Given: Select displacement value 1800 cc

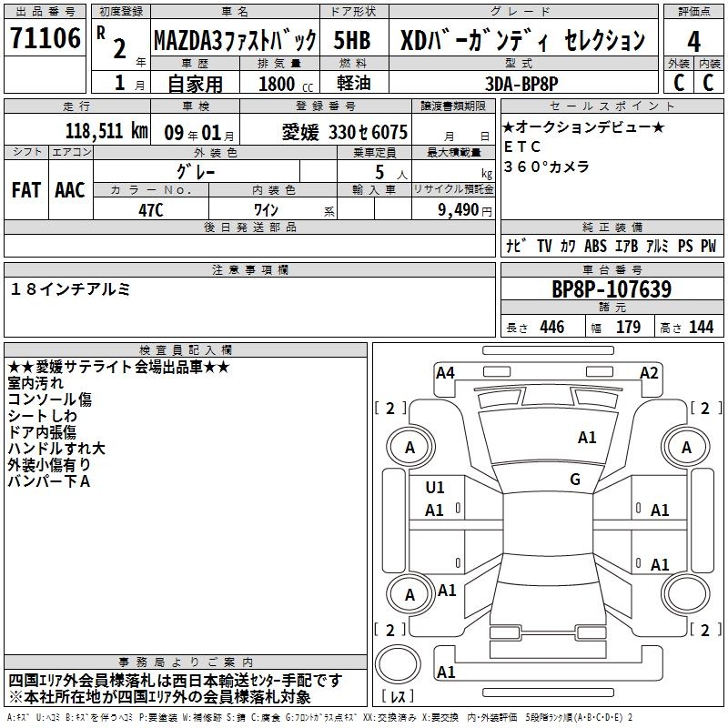Looking at the screenshot, I should tap(286, 84).
